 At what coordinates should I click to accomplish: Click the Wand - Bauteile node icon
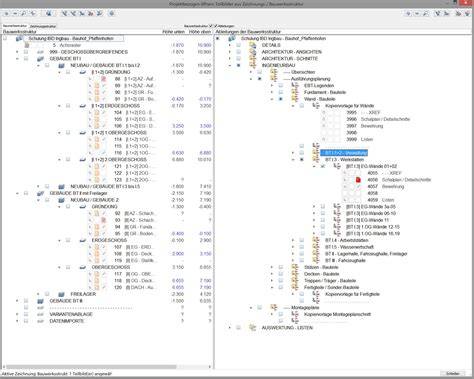pos(295,99)
